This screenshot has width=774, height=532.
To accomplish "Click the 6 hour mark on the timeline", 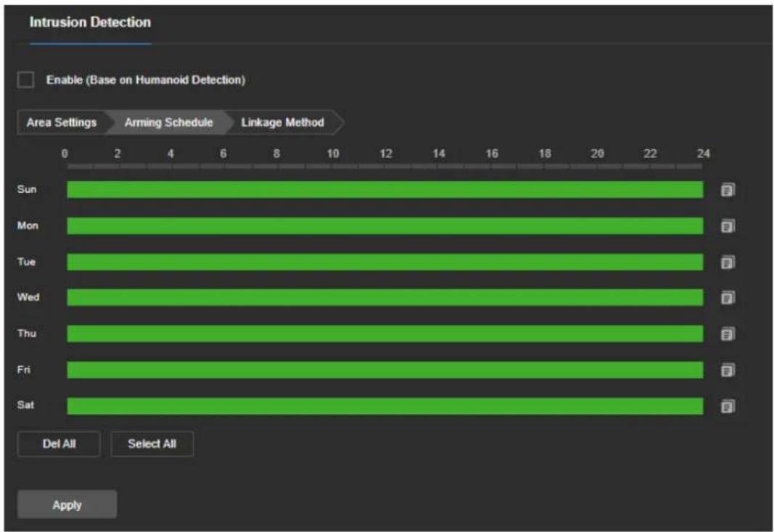I will pos(223,154).
